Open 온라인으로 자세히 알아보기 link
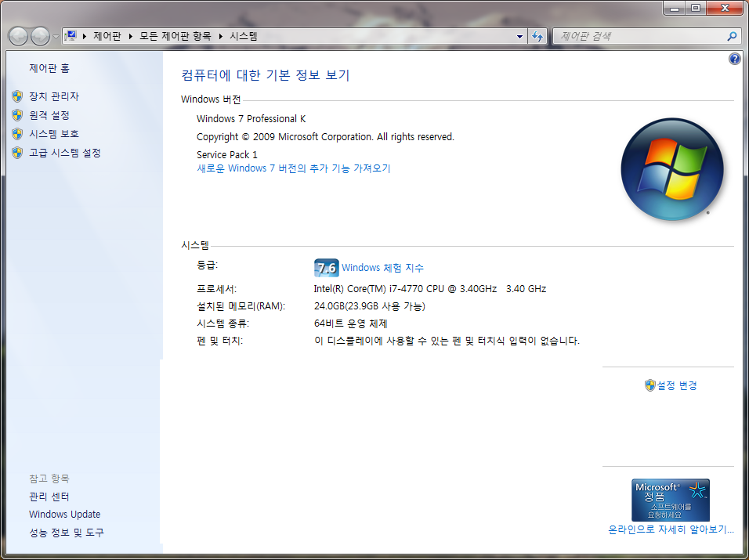 tap(671, 529)
